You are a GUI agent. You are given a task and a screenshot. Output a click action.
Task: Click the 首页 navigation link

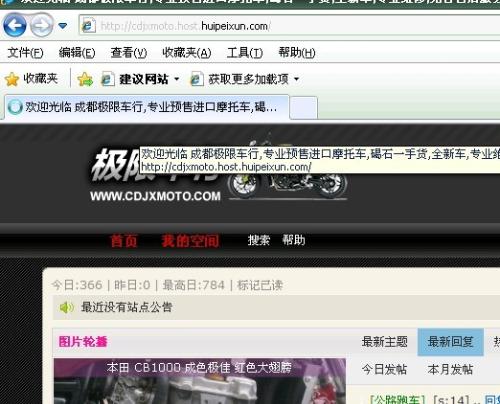124,241
